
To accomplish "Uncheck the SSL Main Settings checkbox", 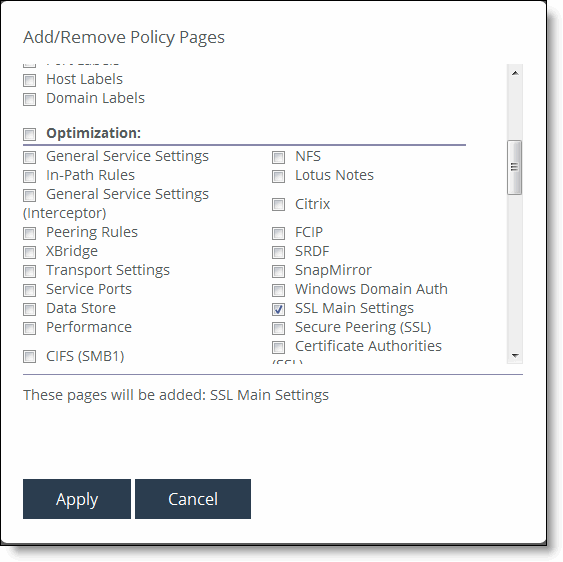I will point(278,309).
